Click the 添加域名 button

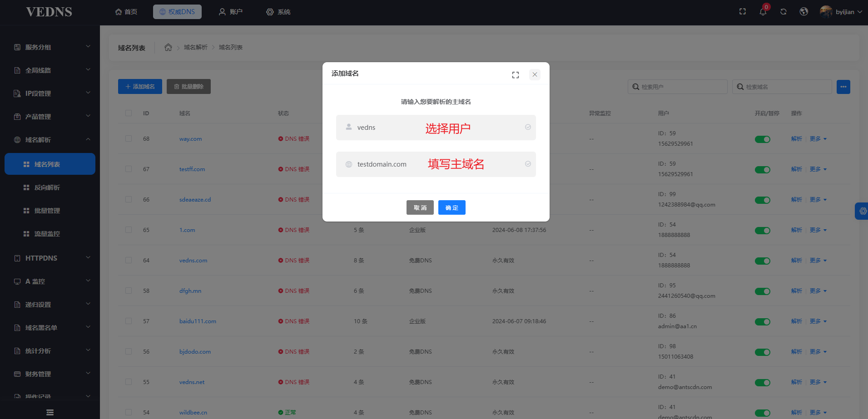coord(140,87)
